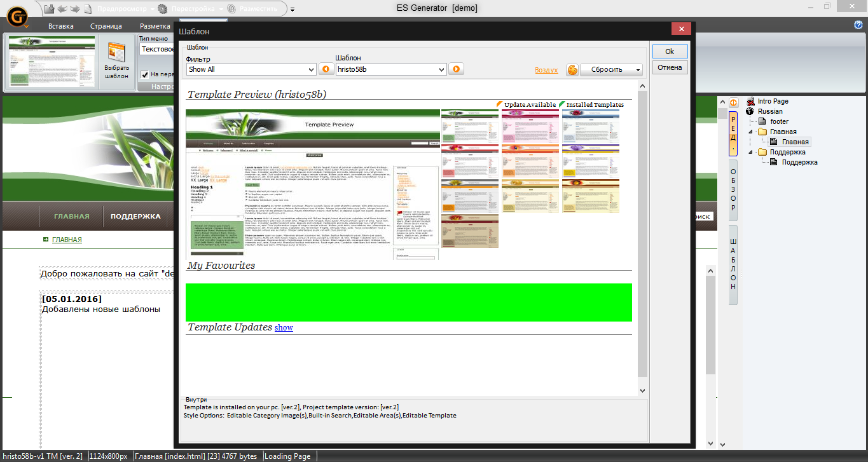Click the Отмена button
Screen dimensions: 868x462
click(x=670, y=67)
